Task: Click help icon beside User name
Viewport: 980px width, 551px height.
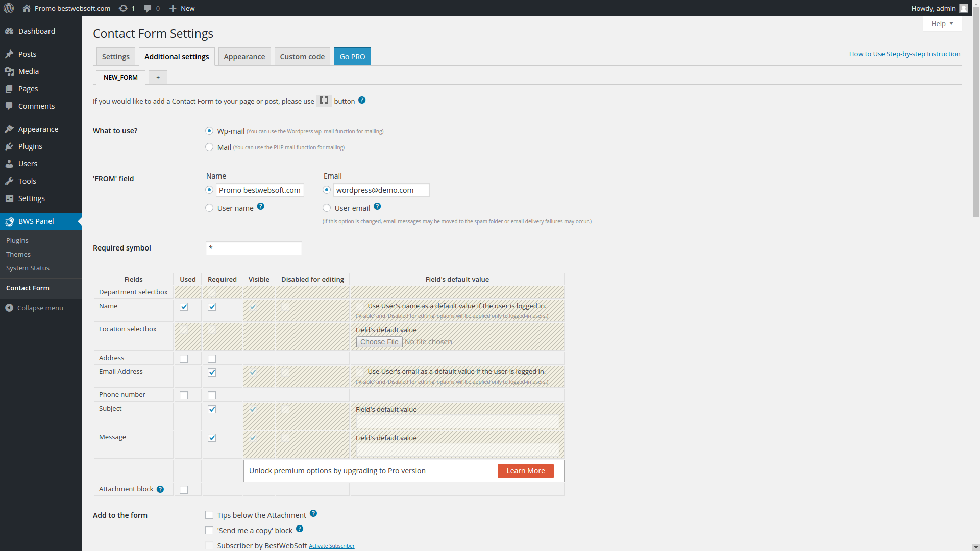Action: (261, 206)
